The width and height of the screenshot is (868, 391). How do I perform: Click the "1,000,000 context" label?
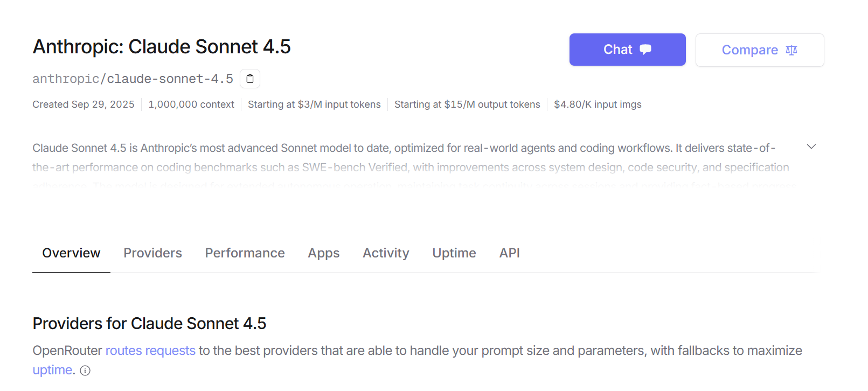tap(191, 104)
